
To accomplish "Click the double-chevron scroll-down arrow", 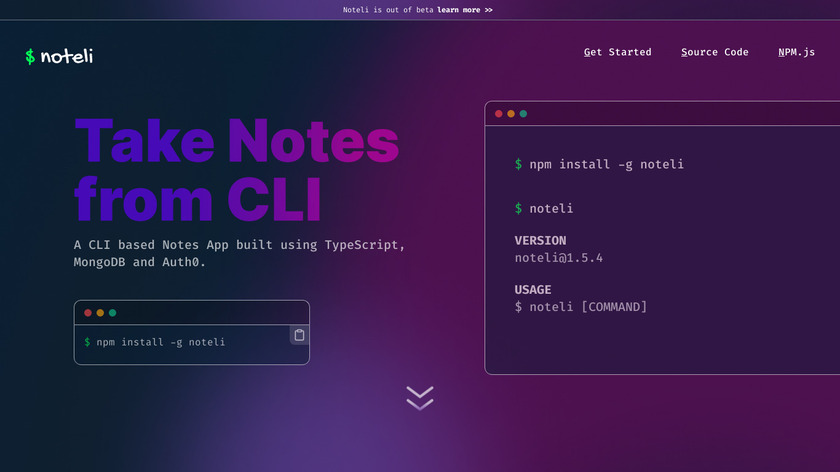I will point(420,398).
